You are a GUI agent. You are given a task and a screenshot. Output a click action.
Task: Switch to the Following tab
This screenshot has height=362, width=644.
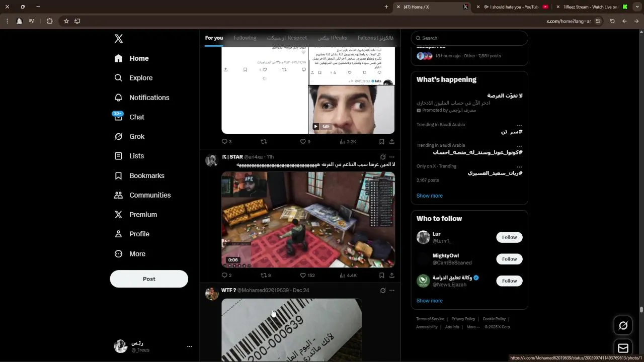(245, 38)
